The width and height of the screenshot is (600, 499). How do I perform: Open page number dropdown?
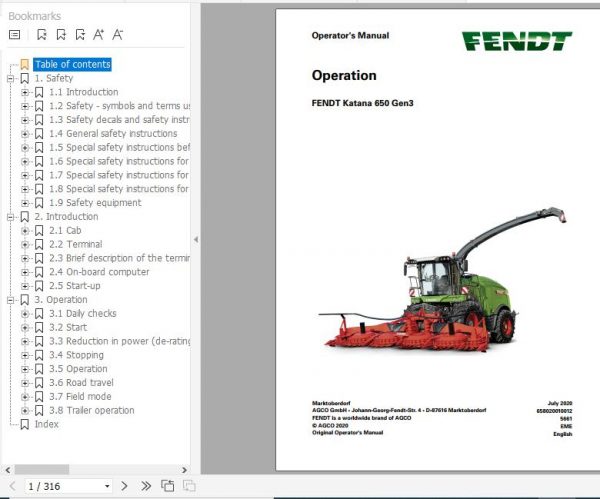click(107, 486)
